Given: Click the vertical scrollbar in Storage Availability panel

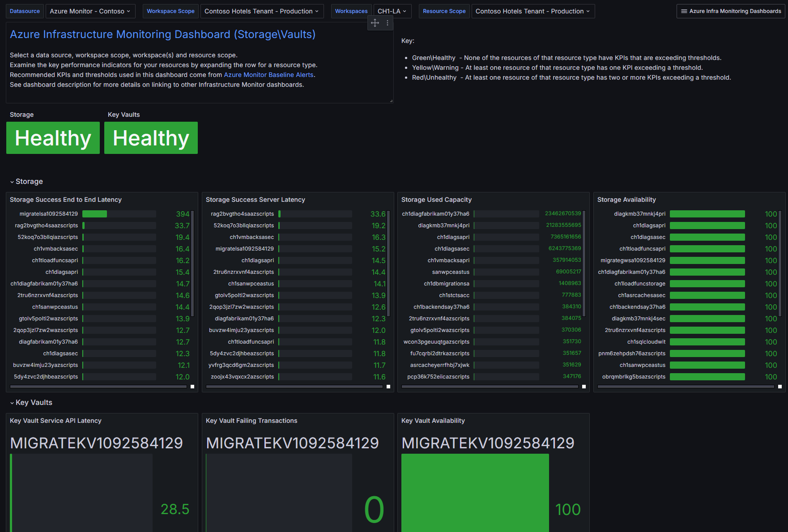Looking at the screenshot, I should click(780, 263).
